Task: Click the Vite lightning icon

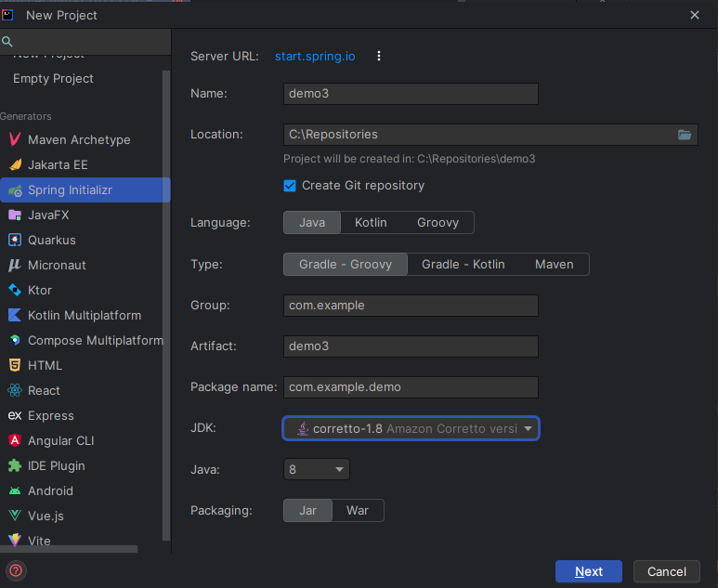Action: [x=15, y=540]
